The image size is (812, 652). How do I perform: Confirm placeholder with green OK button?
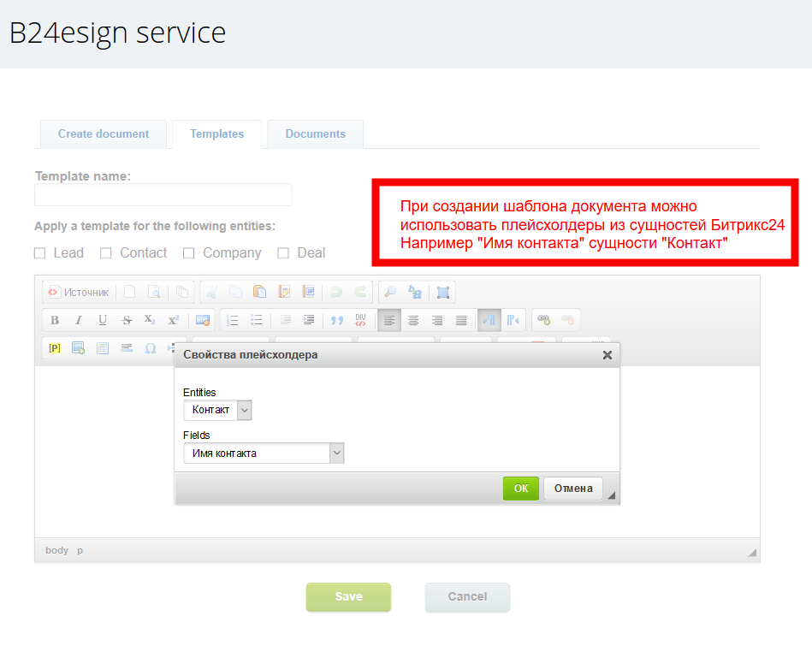tap(521, 489)
